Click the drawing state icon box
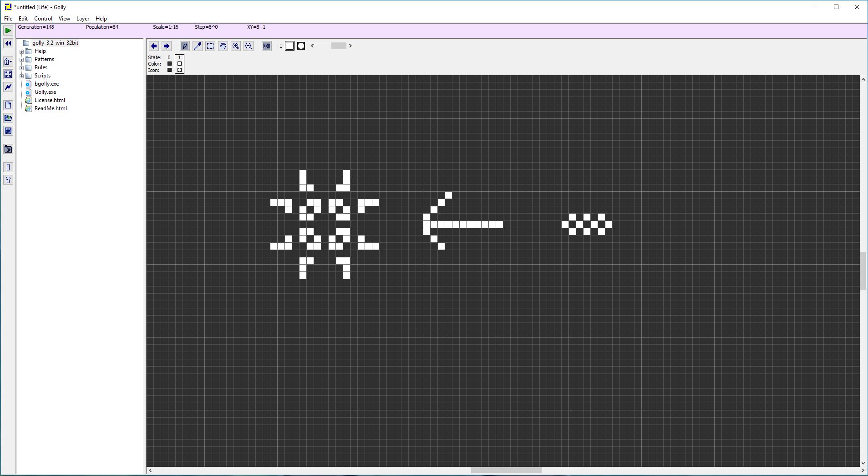The image size is (868, 476). tap(301, 46)
